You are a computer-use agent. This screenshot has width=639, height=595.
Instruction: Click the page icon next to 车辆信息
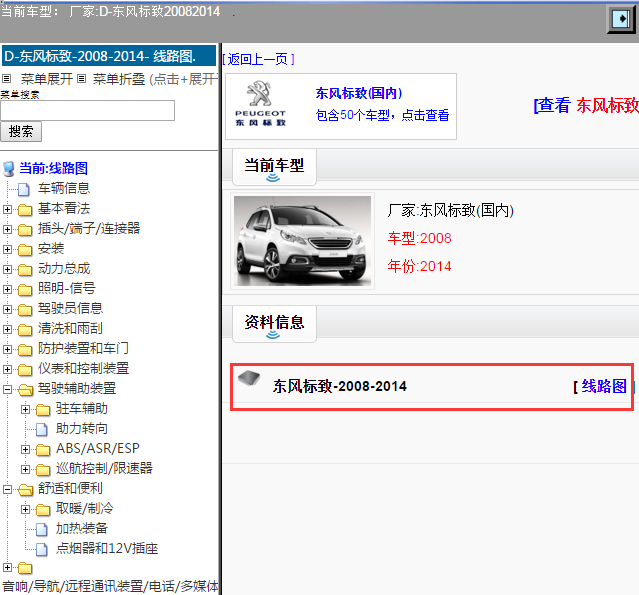coord(24,189)
